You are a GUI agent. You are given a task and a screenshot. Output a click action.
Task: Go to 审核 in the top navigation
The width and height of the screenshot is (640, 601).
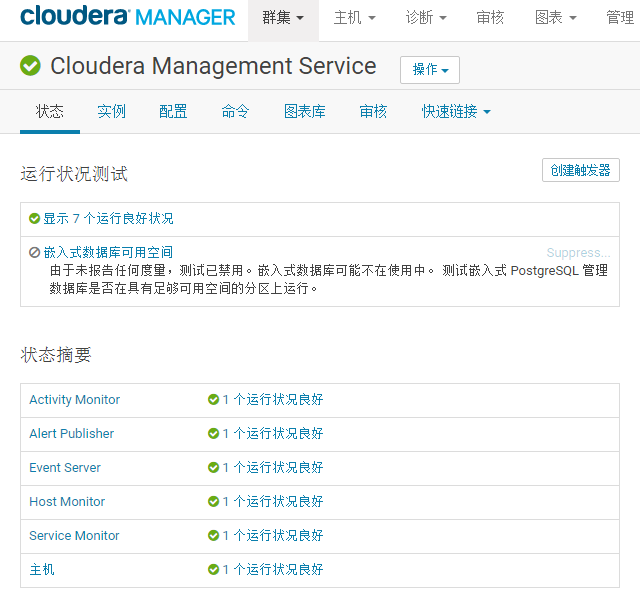pyautogui.click(x=490, y=18)
